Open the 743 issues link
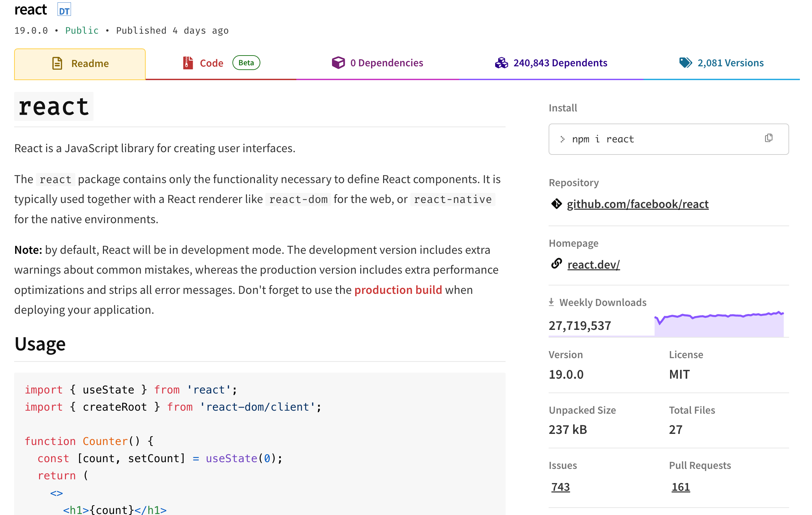Screen dimensions: 812x515 [x=560, y=487]
